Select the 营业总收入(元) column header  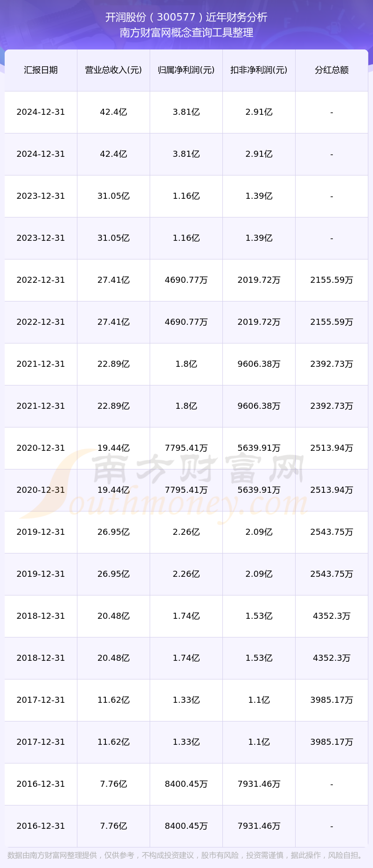click(x=113, y=70)
